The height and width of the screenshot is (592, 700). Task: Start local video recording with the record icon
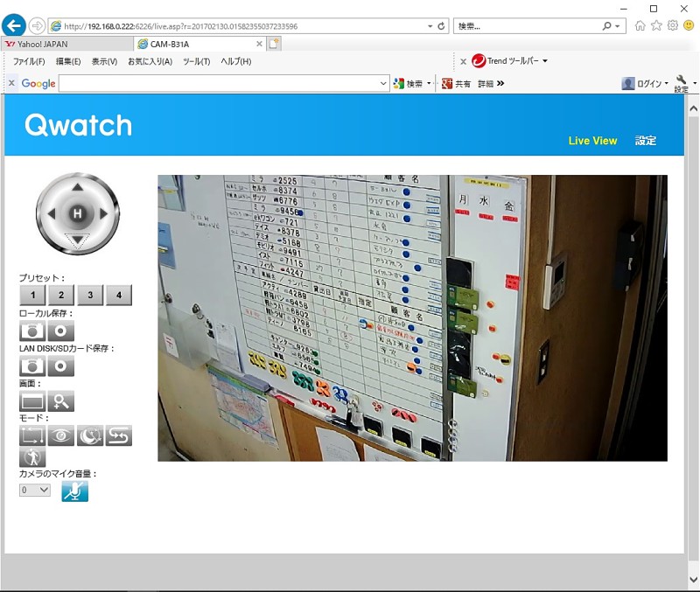coord(61,331)
